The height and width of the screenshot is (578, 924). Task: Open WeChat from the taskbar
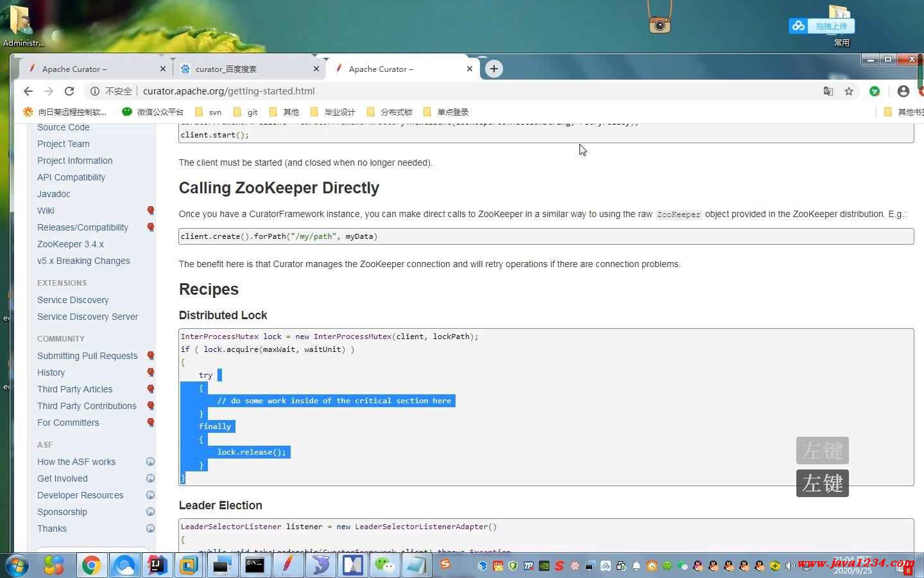[385, 565]
